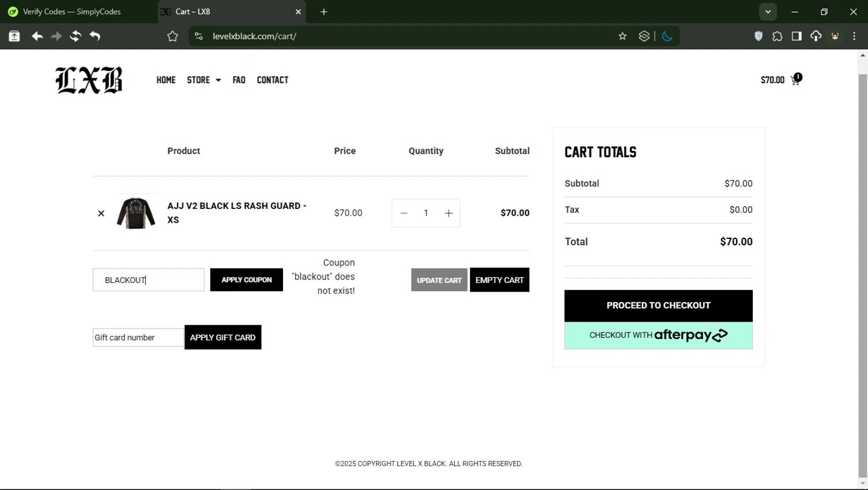Viewport: 868px width, 490px height.
Task: Click the cart Total $70.00 value
Action: 736,242
